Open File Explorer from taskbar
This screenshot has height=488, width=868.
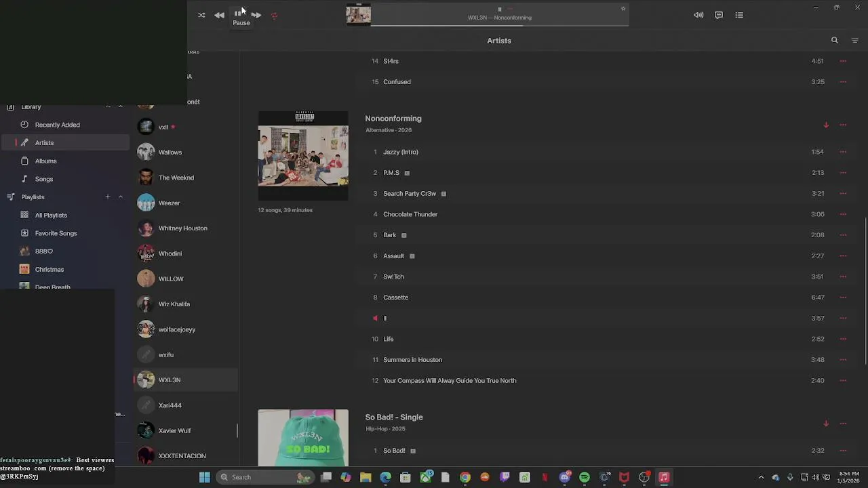click(366, 477)
